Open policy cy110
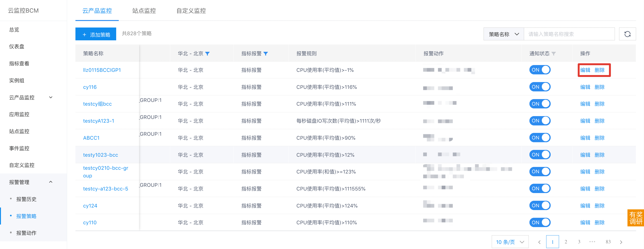 (x=90, y=222)
